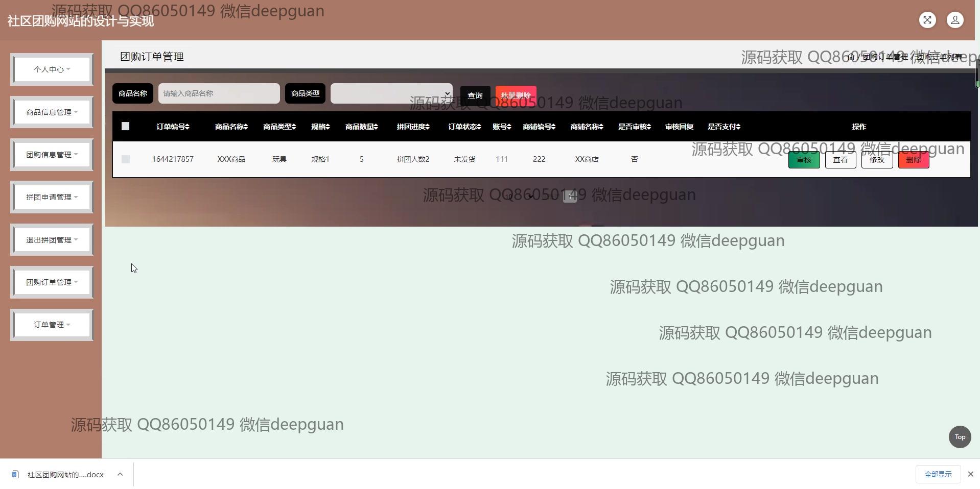Click page 1 pagination button
The width and height of the screenshot is (980, 489).
pos(570,197)
